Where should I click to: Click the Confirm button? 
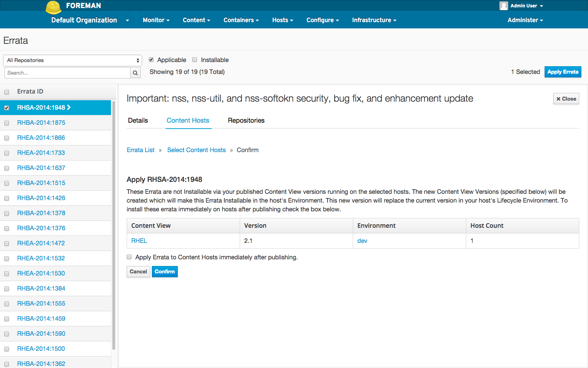[164, 272]
